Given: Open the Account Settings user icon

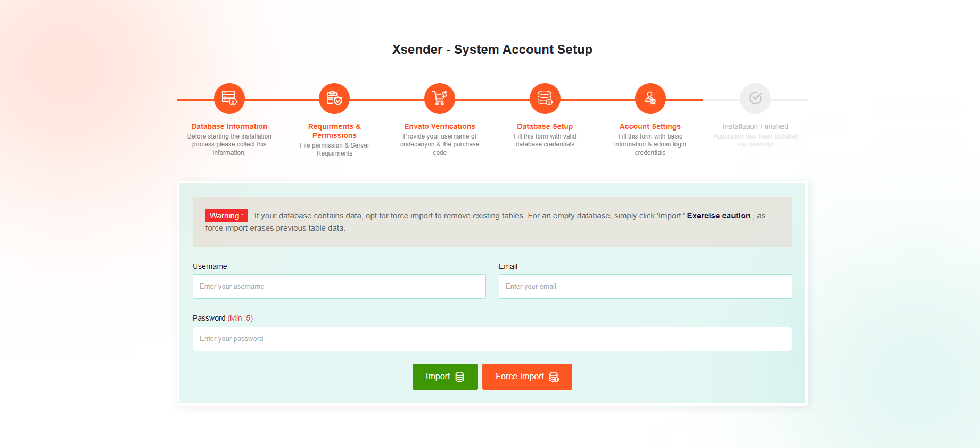Looking at the screenshot, I should click(650, 99).
